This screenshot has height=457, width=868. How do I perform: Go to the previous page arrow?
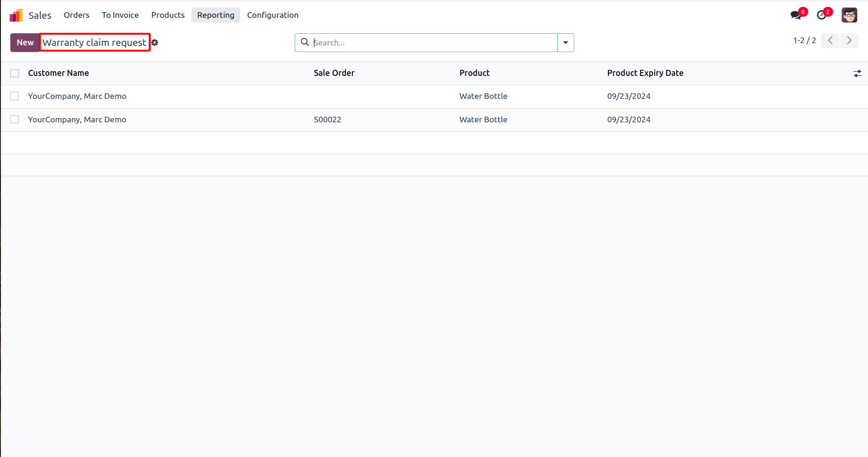click(830, 40)
